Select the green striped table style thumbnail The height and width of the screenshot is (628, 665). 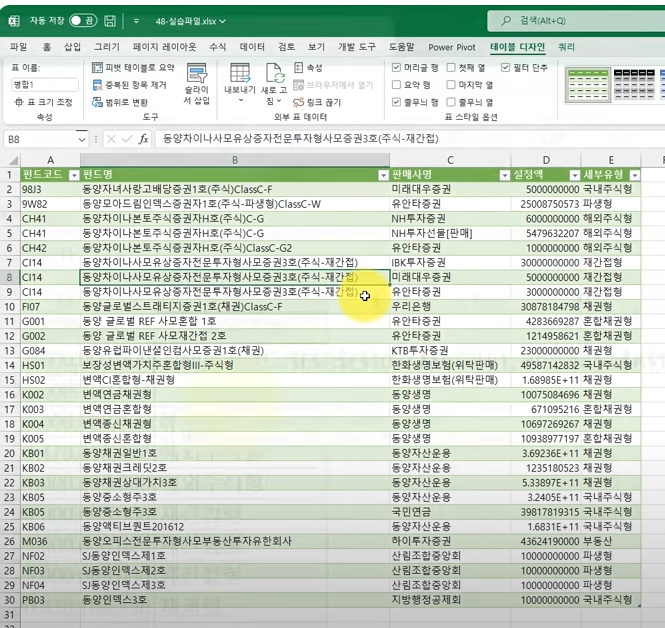588,85
